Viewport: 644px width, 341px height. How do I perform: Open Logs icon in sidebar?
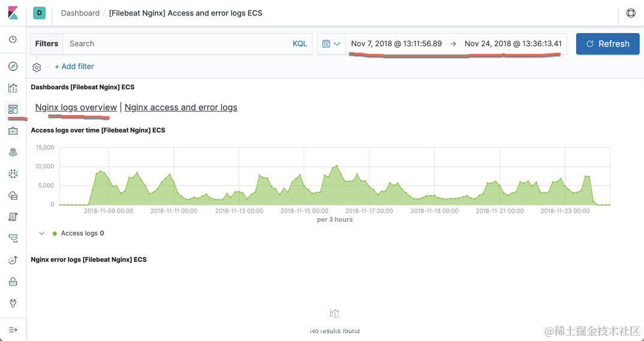13,217
